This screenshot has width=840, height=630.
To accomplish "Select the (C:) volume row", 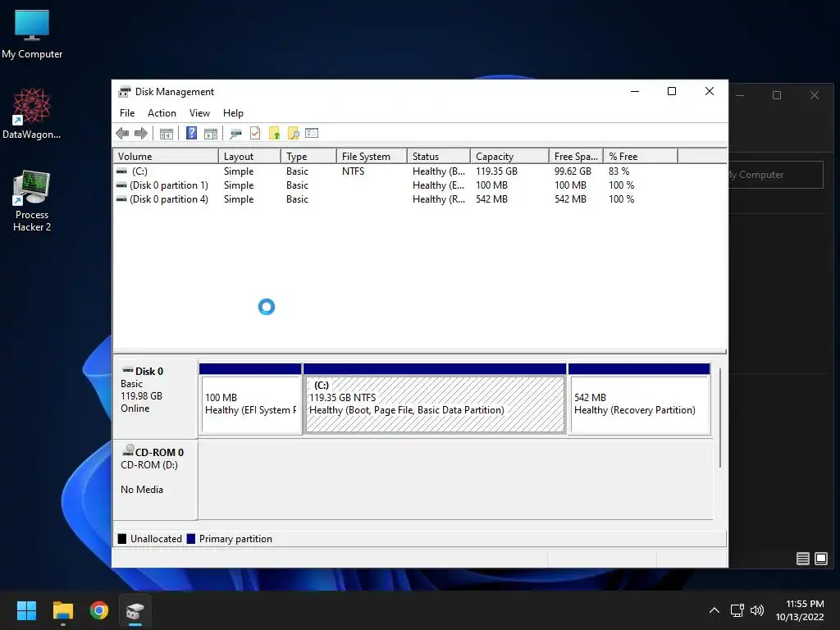I will 395,171.
